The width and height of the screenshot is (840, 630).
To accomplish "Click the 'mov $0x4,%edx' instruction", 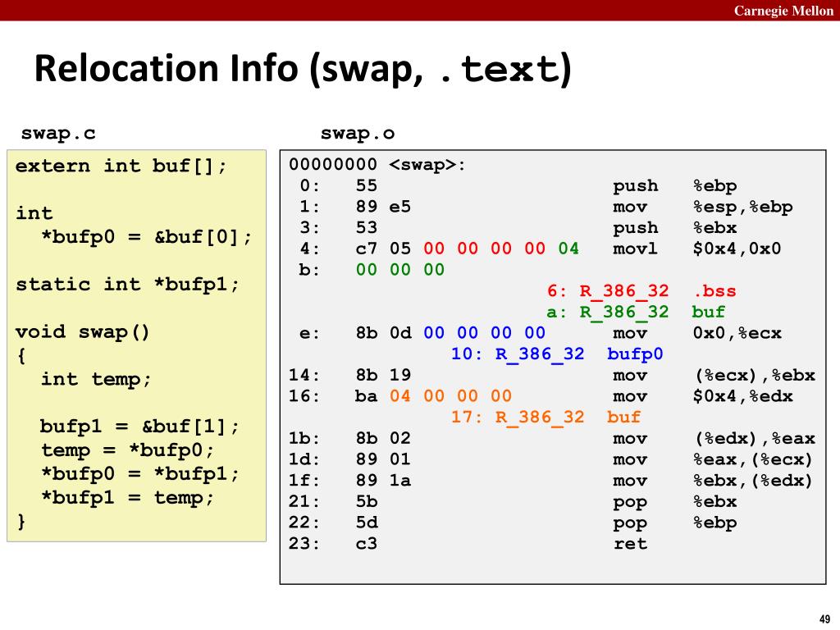I will point(703,396).
